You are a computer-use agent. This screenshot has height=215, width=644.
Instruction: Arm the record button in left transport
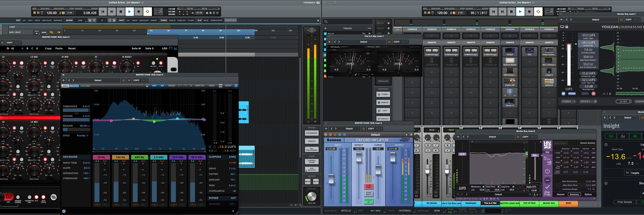tap(138, 12)
